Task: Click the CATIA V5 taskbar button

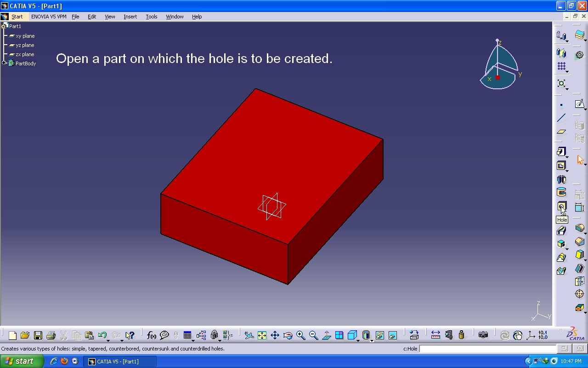Action: pyautogui.click(x=120, y=362)
